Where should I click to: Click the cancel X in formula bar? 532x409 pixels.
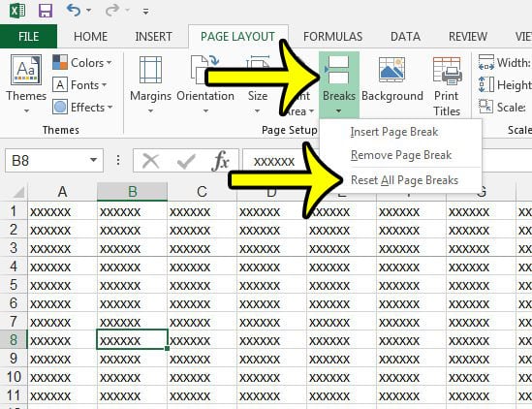(x=150, y=161)
